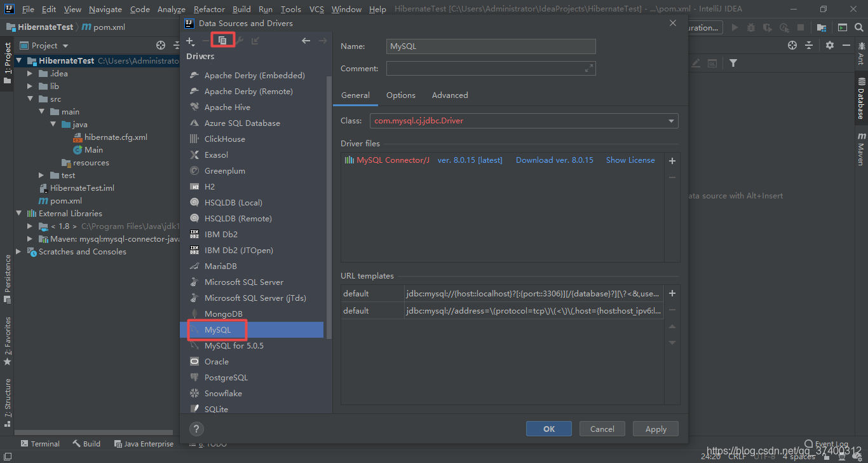Open the Ant side tool window
Screen dimensions: 868x463
pos(861,53)
